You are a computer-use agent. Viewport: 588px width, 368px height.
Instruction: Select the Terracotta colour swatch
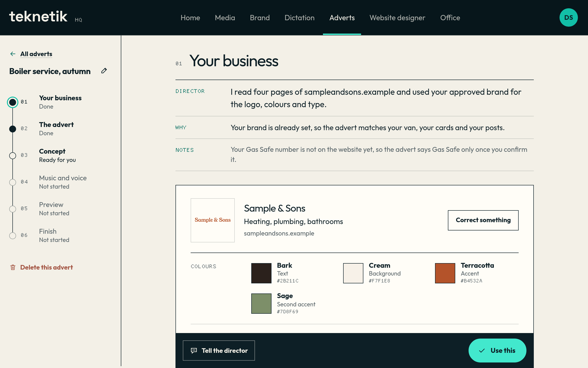point(445,273)
